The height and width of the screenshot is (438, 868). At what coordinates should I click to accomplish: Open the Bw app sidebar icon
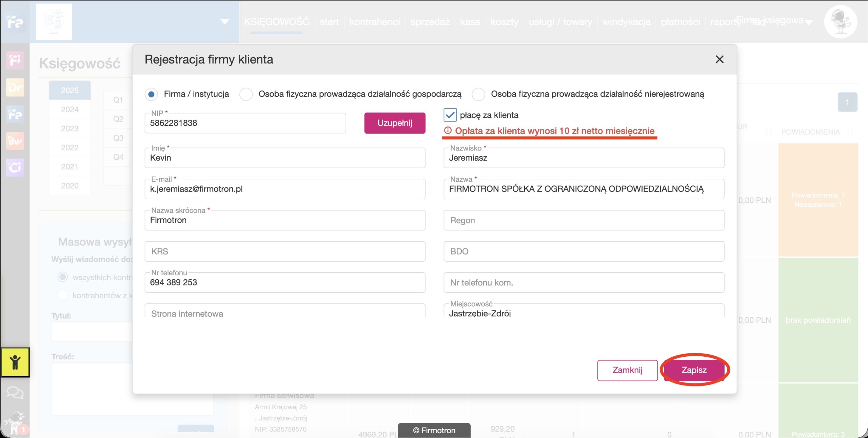[15, 141]
